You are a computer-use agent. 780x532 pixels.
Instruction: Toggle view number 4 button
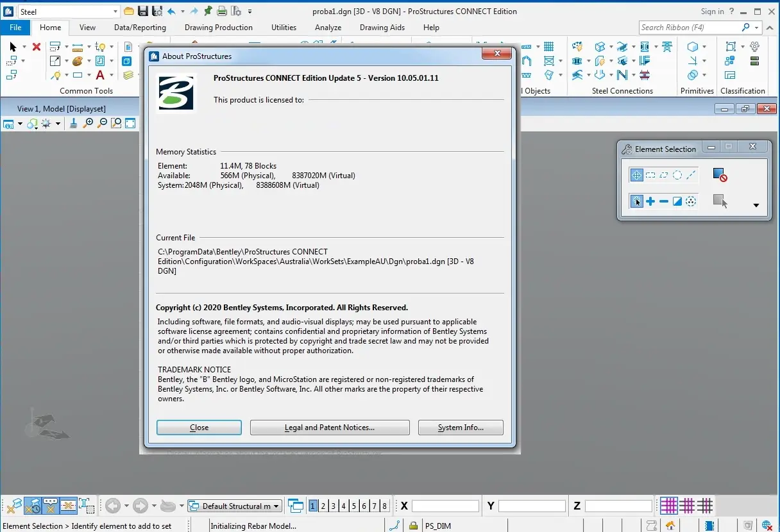[x=344, y=506]
